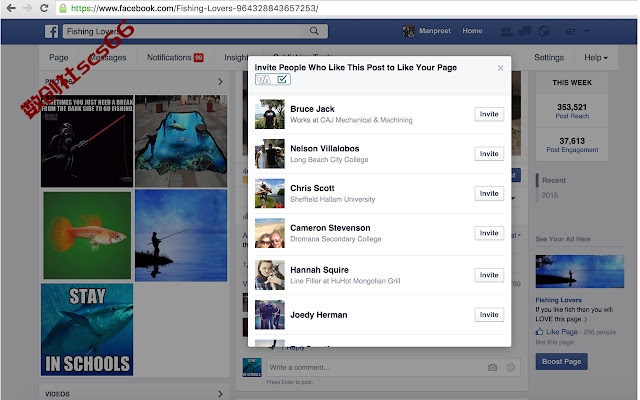The height and width of the screenshot is (400, 640).
Task: Open the friend requests icon
Action: pos(507,31)
